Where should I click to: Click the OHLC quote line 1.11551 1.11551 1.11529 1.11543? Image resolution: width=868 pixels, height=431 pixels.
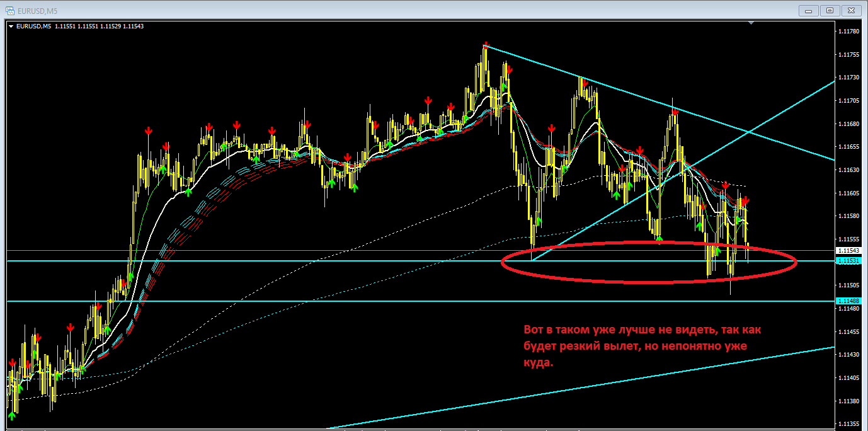[99, 26]
